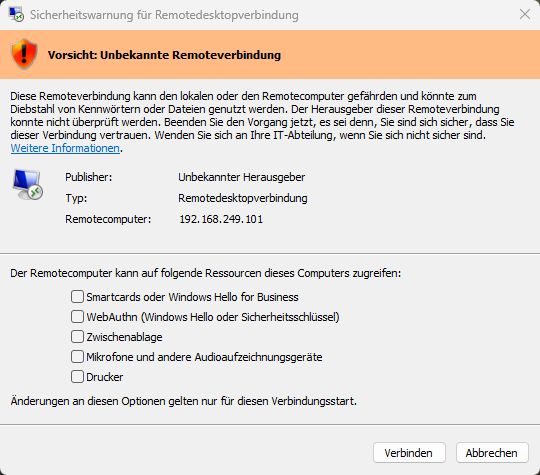Click the note about Änderungen an diesen Optionen
The width and height of the screenshot is (540, 475).
[x=184, y=401]
